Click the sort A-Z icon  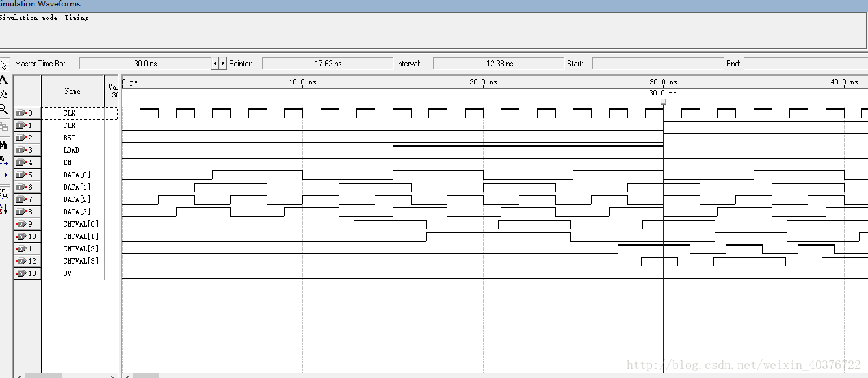4,208
